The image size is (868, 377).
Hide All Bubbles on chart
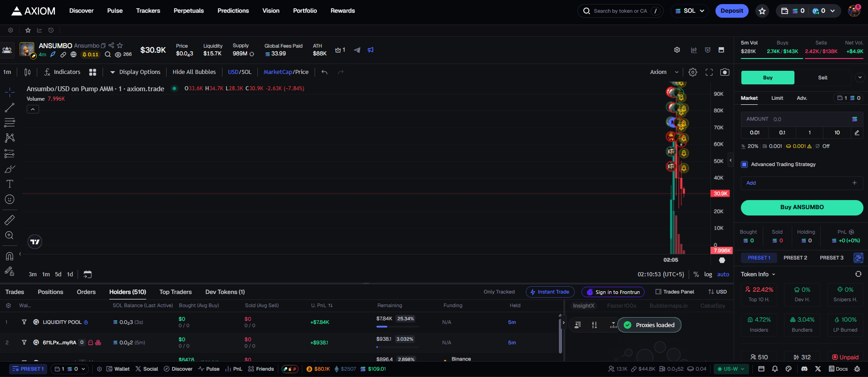[x=194, y=72]
